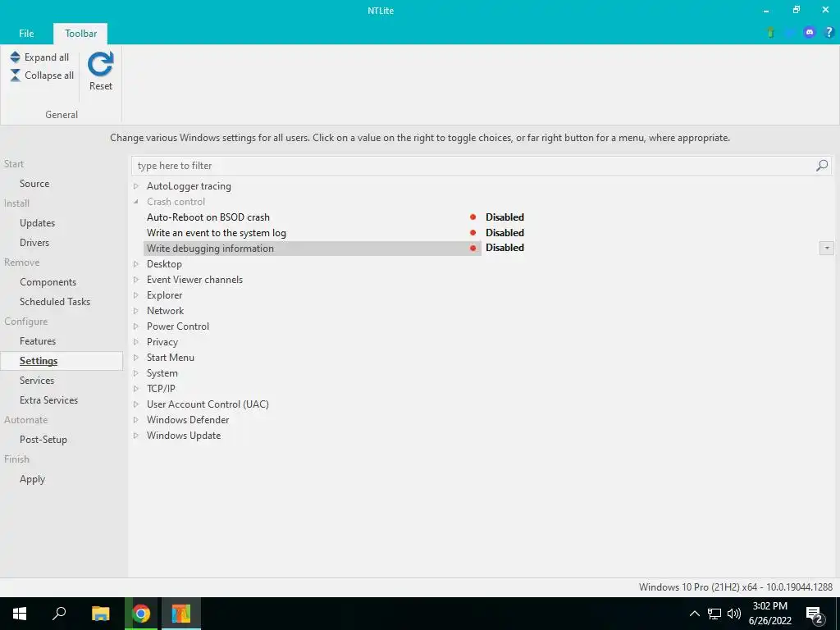Open the Discord link icon
Image resolution: width=840 pixels, height=630 pixels.
click(x=810, y=33)
